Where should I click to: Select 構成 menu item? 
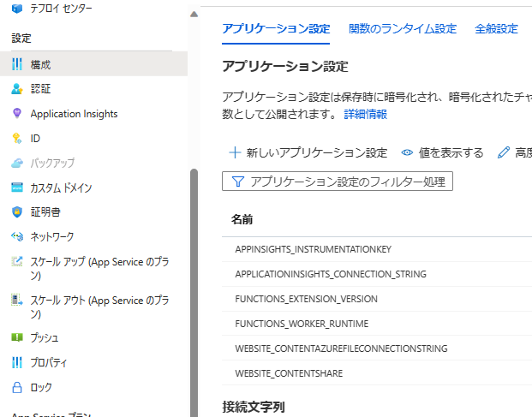coord(93,63)
